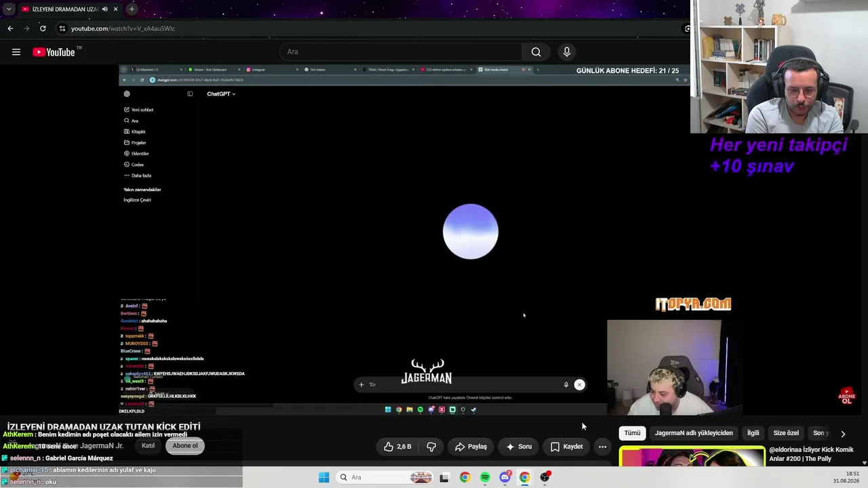
Task: Open more actions three-dot menu
Action: point(602,447)
